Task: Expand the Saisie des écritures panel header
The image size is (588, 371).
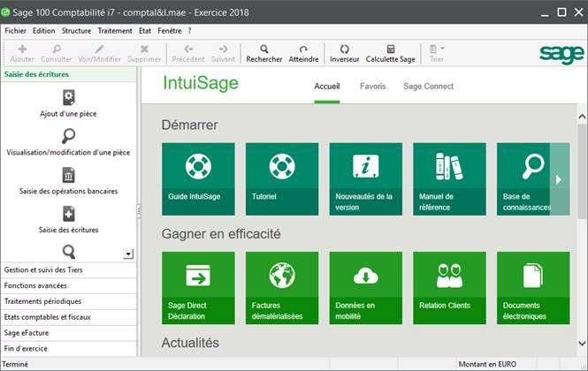Action: (69, 74)
